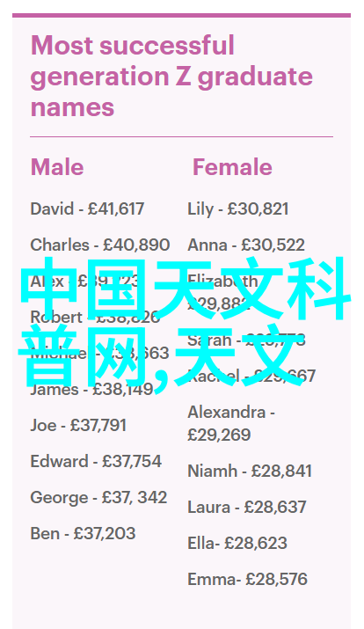Click the Lily - £30,821 entry

(x=238, y=209)
